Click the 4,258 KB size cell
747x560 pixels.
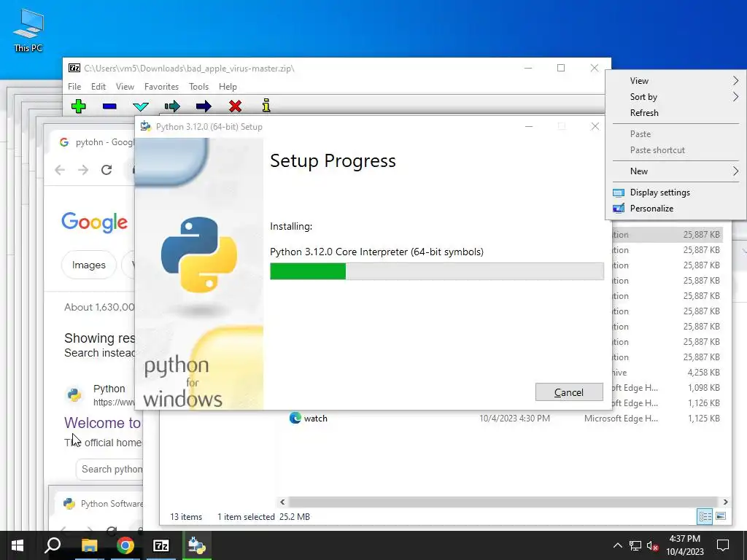(x=703, y=373)
